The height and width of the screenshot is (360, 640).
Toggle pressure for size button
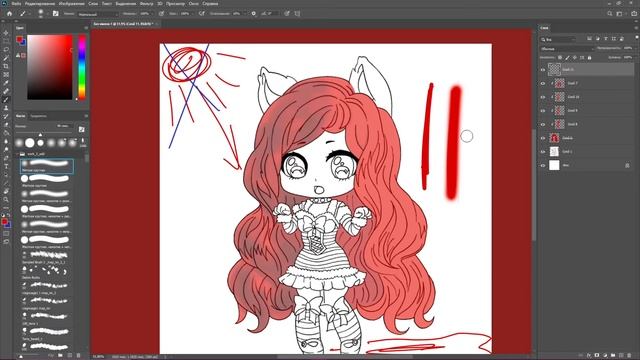[287, 13]
